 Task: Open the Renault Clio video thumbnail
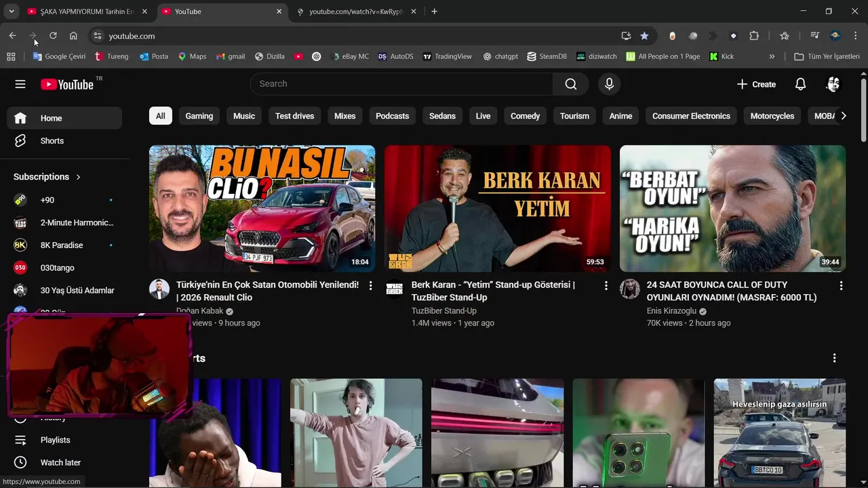(x=262, y=209)
